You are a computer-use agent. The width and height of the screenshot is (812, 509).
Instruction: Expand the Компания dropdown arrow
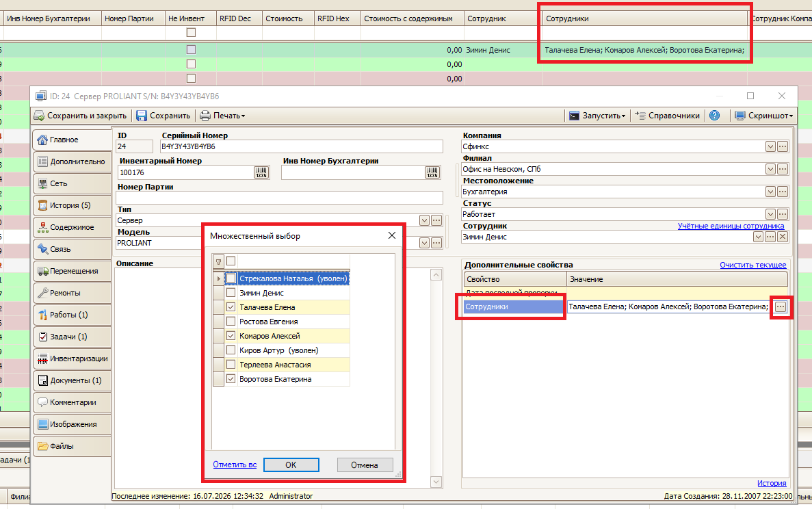click(x=770, y=146)
